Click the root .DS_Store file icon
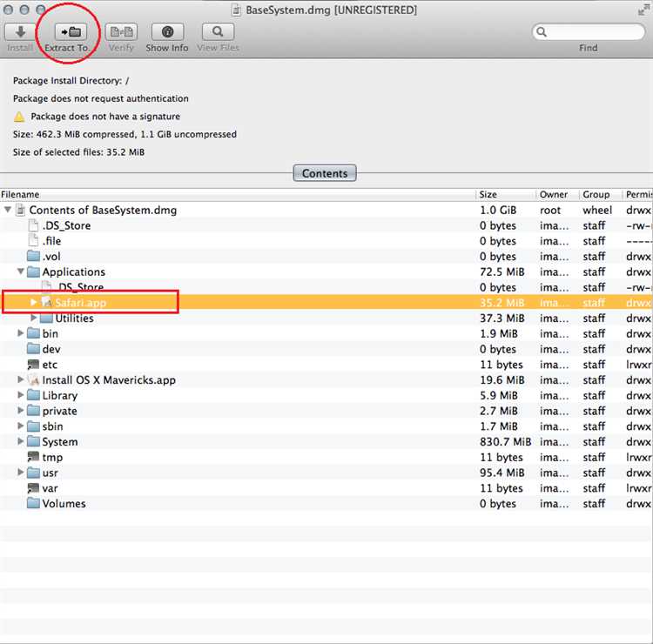 (33, 225)
